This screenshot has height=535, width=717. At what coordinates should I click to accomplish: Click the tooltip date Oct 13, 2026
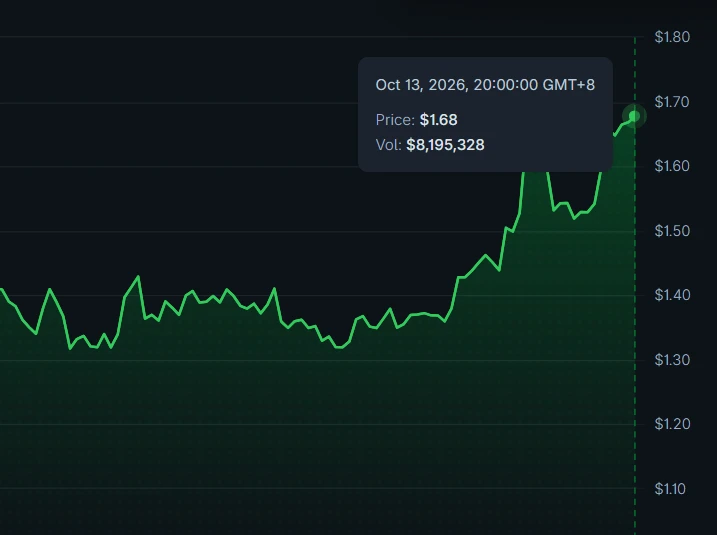[420, 85]
